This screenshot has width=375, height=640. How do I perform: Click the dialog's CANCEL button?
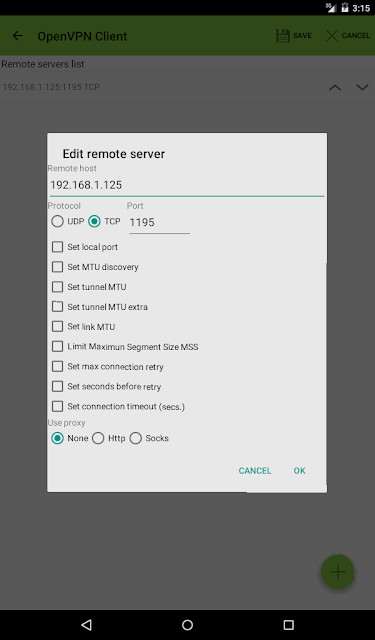coord(255,471)
